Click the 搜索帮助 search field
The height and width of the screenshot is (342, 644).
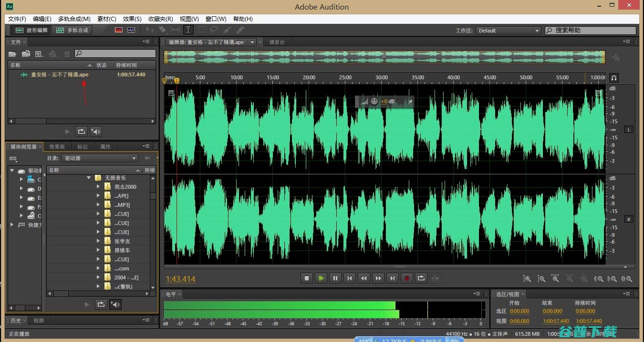point(591,30)
